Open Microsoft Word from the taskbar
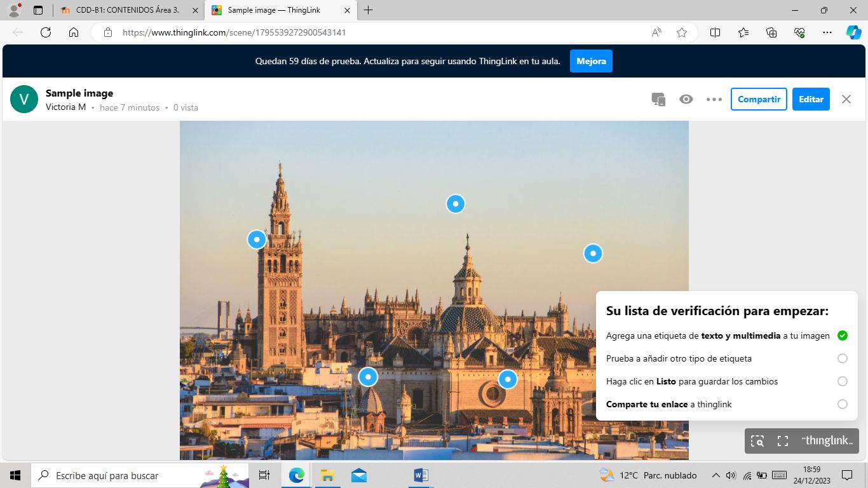This screenshot has height=488, width=868. point(421,475)
